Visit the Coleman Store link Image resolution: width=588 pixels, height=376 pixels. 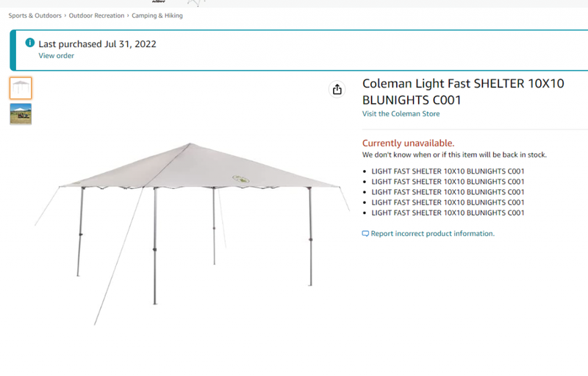tap(401, 114)
